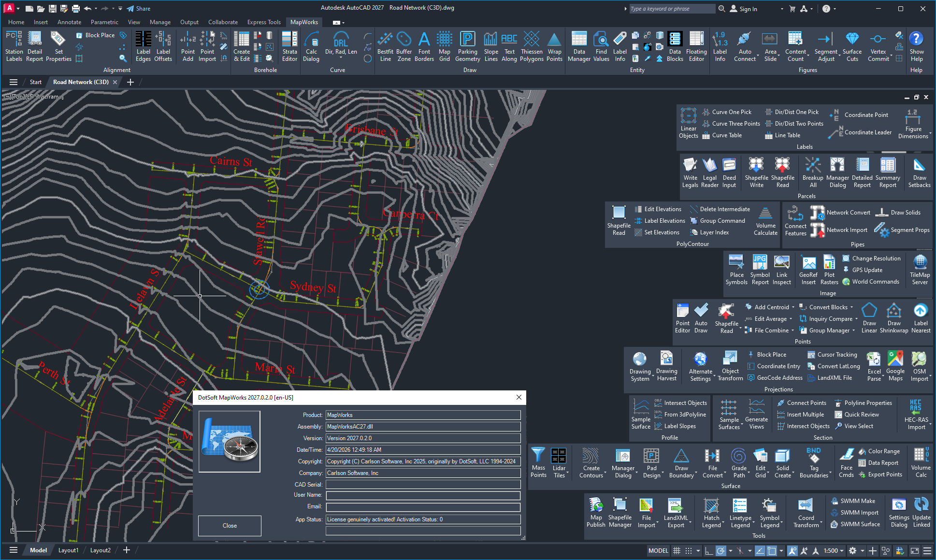Select the Thiessen Polygons tool

coord(532,47)
